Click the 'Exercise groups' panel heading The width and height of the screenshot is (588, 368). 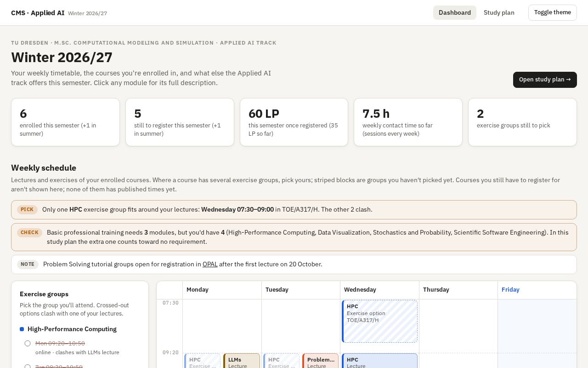click(44, 294)
